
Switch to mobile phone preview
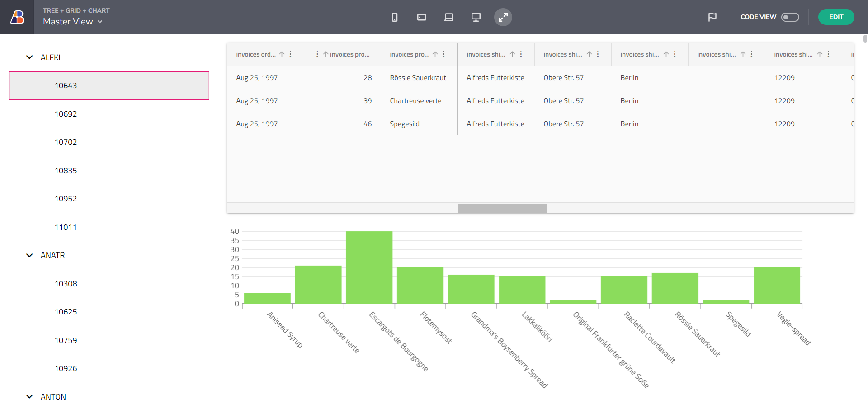coord(395,17)
